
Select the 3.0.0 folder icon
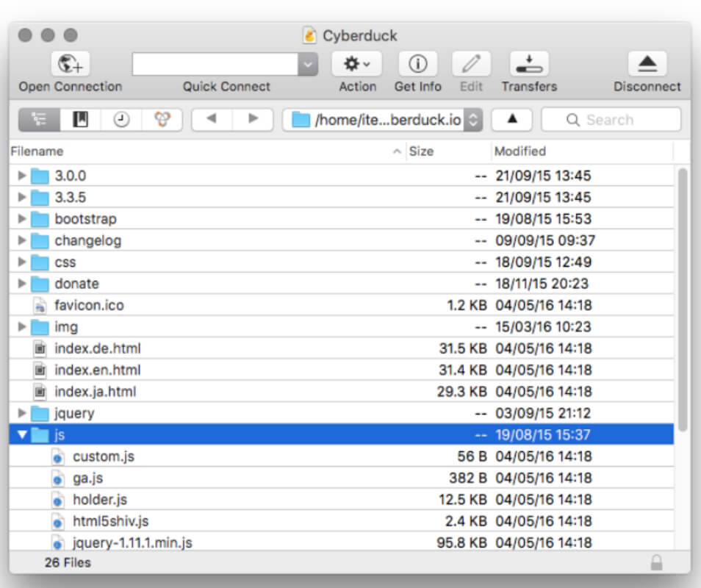[x=40, y=176]
